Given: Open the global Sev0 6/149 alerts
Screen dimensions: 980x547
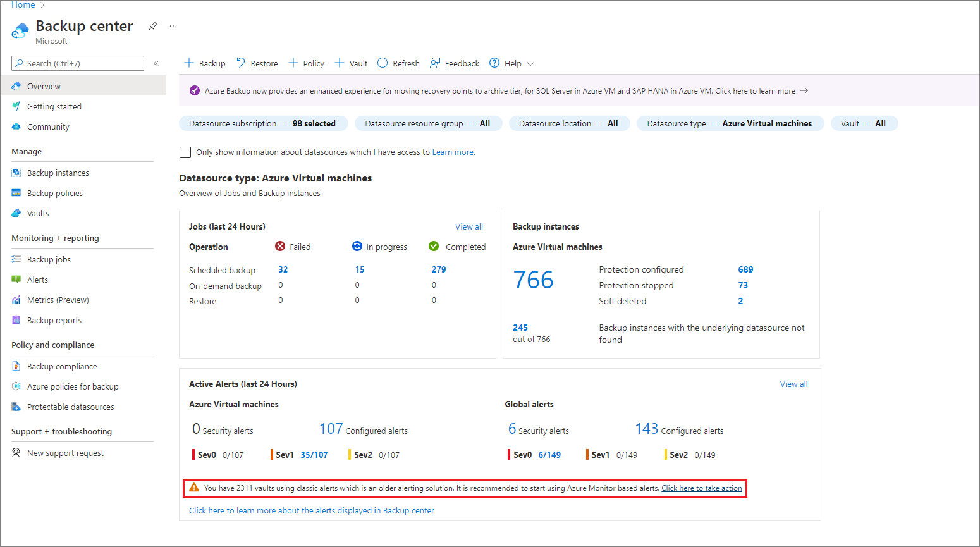Looking at the screenshot, I should click(549, 455).
